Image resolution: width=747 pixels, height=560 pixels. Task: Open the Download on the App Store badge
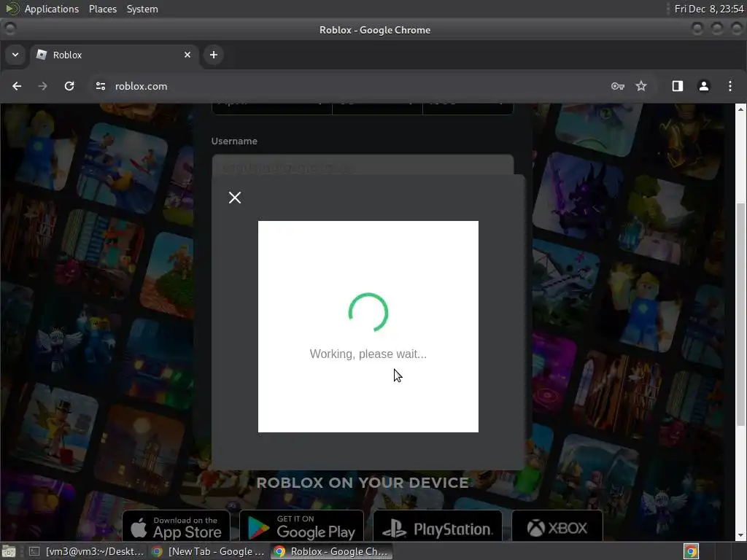pyautogui.click(x=176, y=526)
